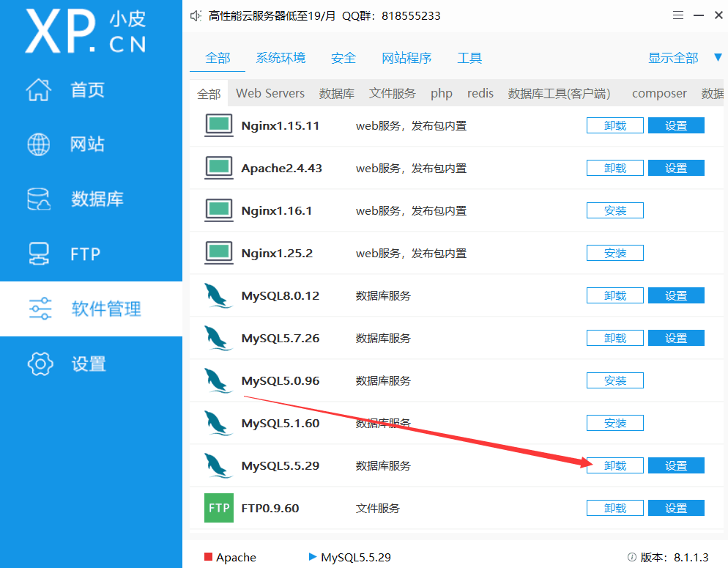
Task: Click the MySQL5.0.96 dolphin icon
Action: 218,380
